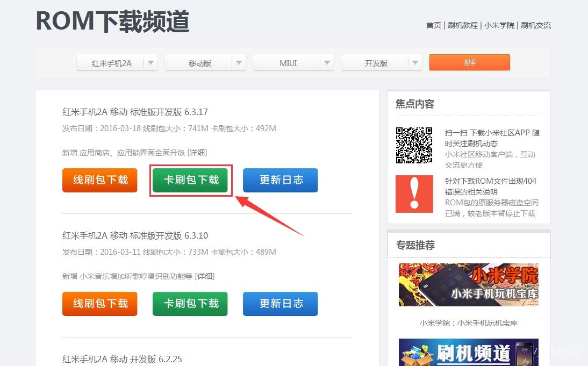Open the 刷机教程 navigation link

pos(463,25)
